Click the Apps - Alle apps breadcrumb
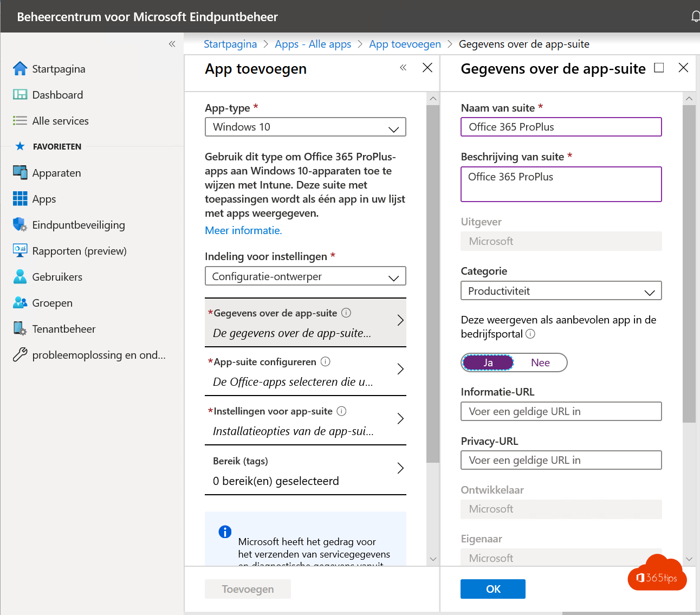This screenshot has width=700, height=615. [x=313, y=44]
